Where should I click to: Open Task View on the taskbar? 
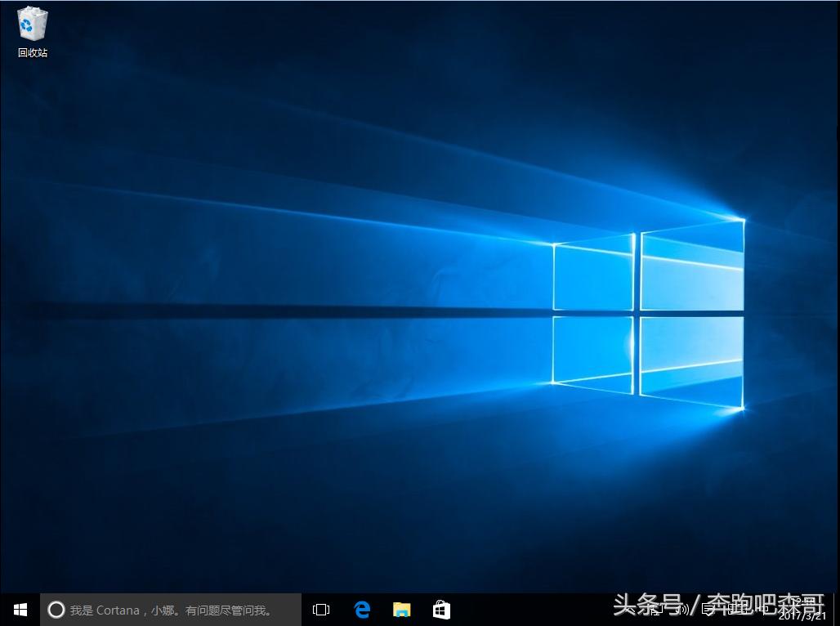click(320, 609)
